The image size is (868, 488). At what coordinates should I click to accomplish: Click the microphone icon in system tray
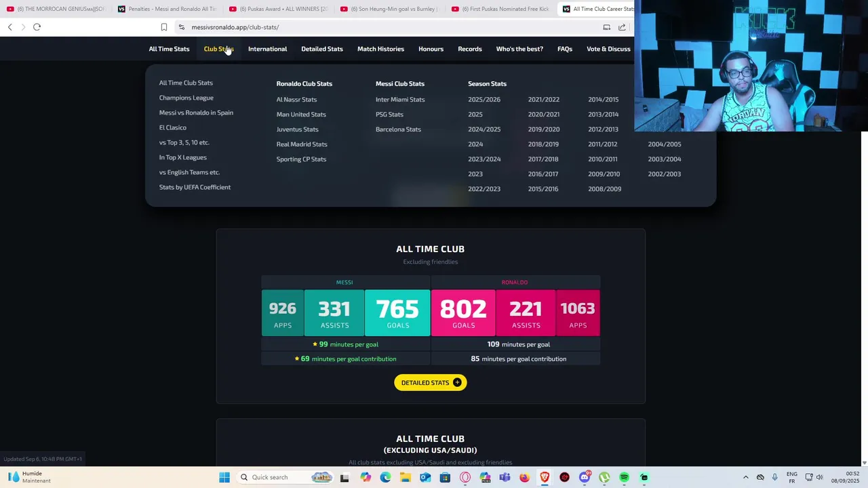774,477
